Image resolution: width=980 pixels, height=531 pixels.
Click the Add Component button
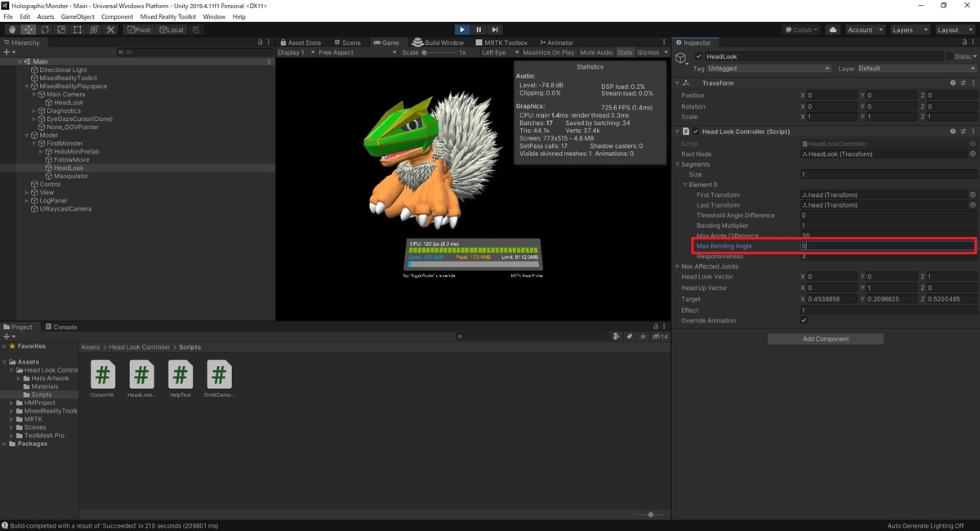826,338
